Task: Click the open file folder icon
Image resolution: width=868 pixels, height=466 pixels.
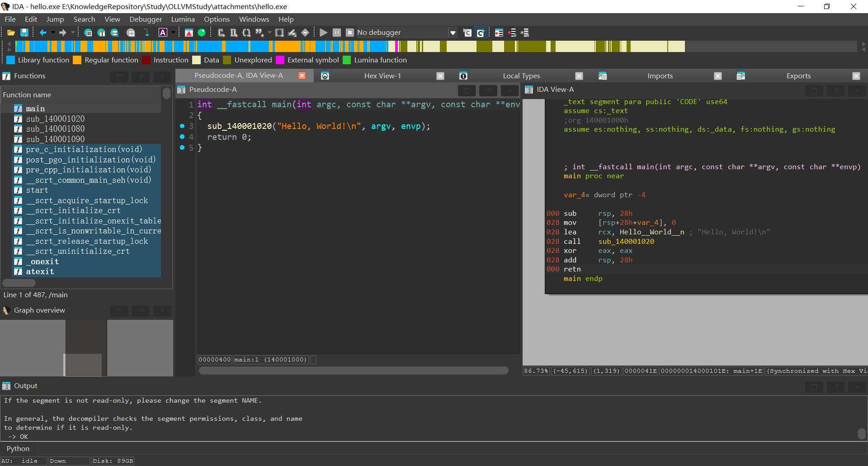Action: point(11,33)
